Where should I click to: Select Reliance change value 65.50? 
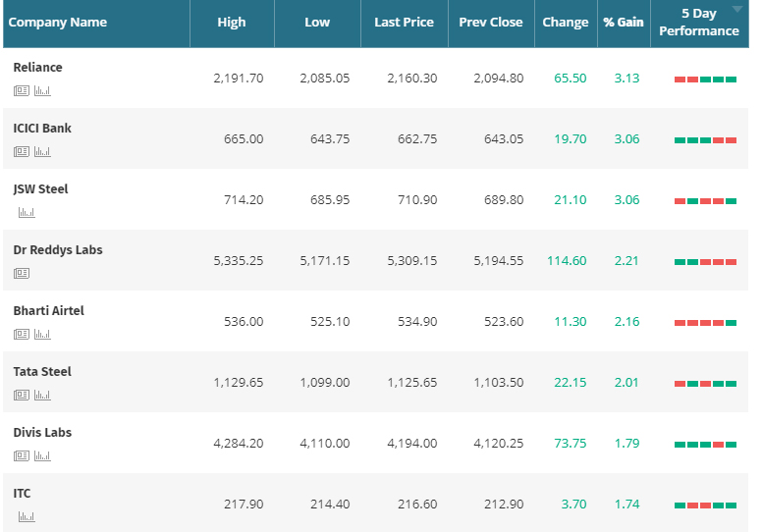point(571,79)
